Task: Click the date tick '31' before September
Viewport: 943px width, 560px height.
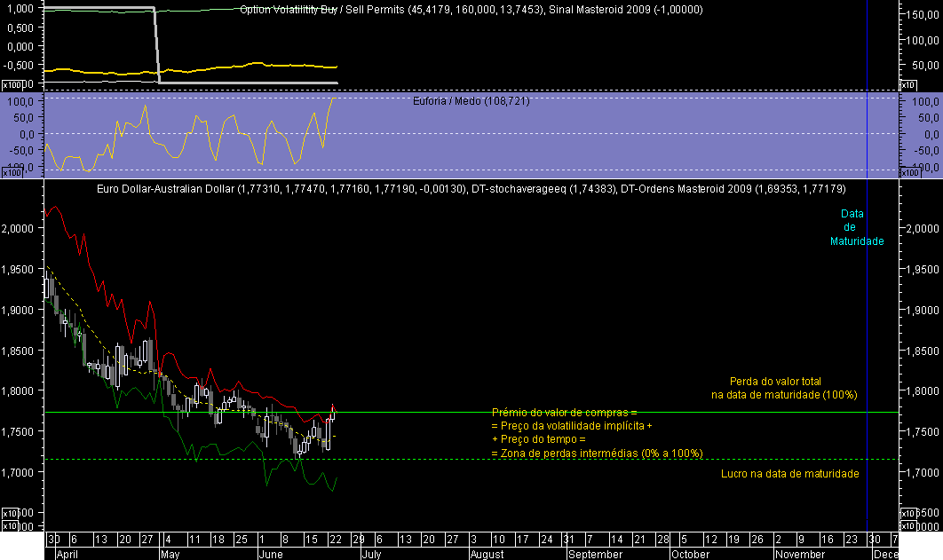Action: [x=568, y=539]
